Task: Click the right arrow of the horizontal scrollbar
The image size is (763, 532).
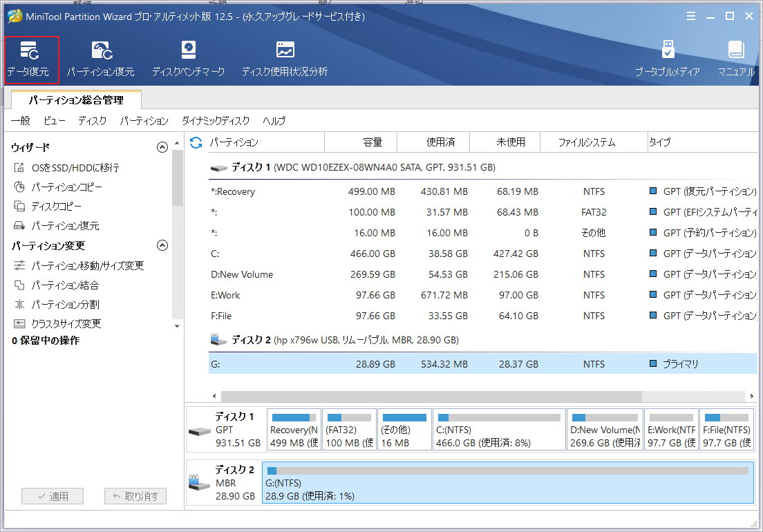Action: [x=752, y=396]
